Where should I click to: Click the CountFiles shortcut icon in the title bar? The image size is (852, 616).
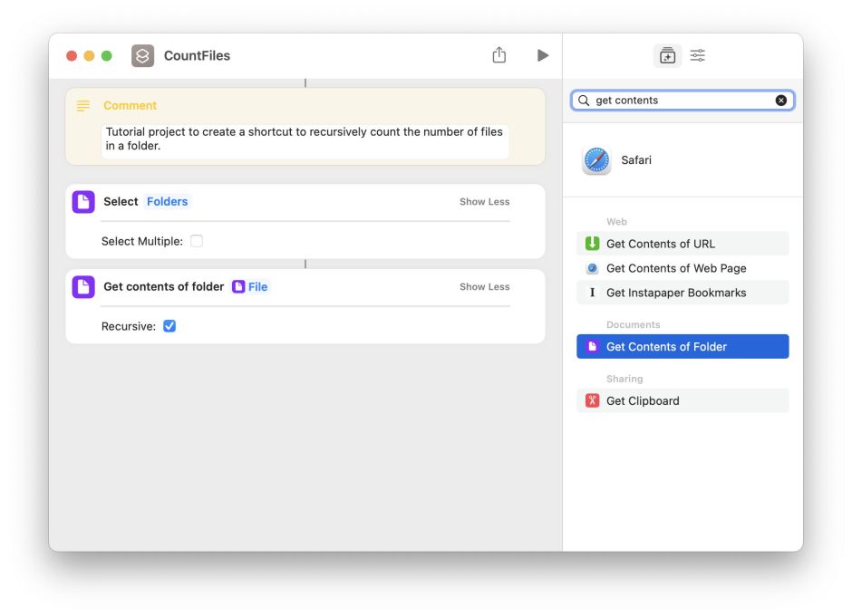point(140,55)
